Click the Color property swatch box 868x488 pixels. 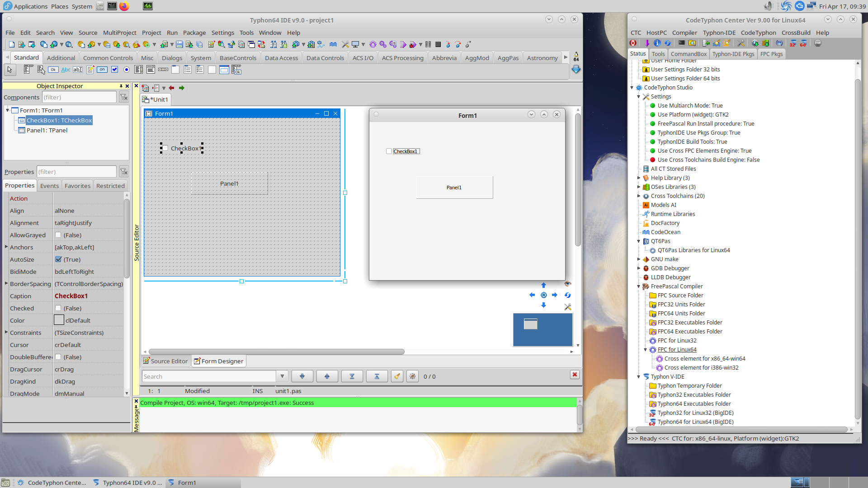59,320
